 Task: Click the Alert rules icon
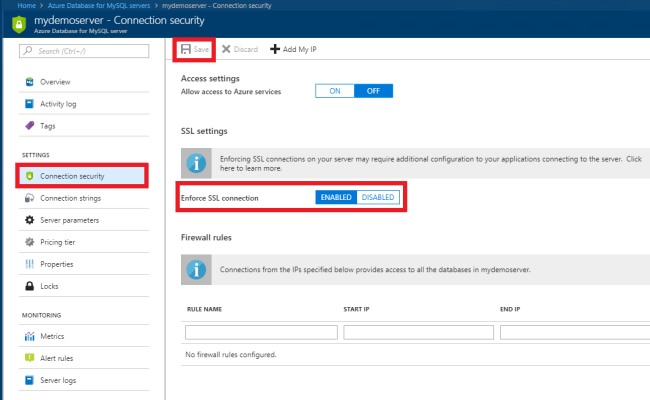(29, 358)
